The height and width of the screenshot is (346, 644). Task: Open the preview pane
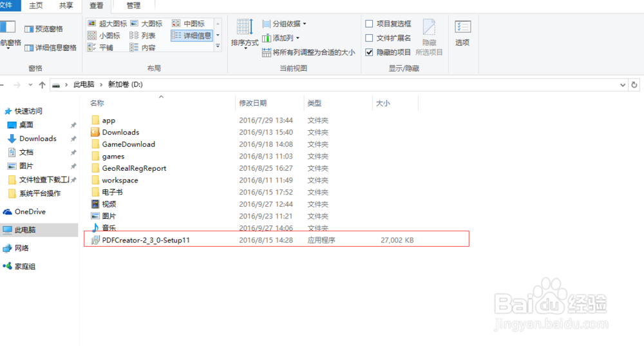44,29
